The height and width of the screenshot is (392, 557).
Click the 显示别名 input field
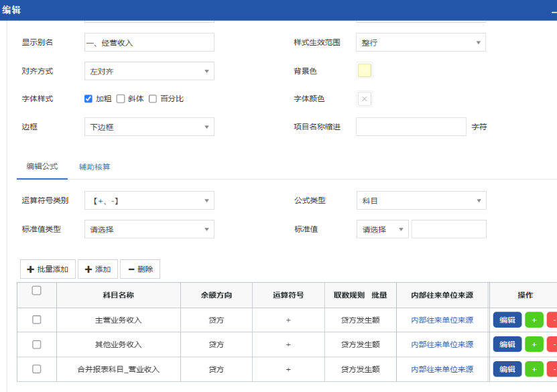point(149,42)
